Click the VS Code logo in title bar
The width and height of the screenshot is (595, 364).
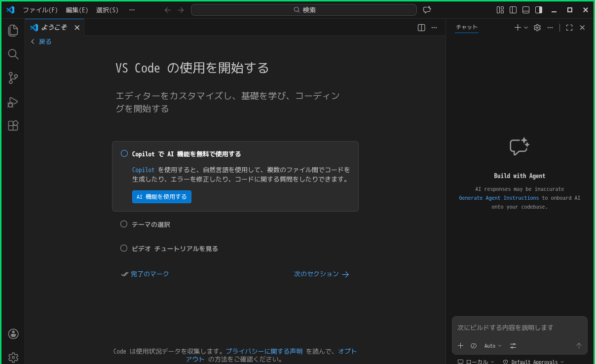[x=10, y=10]
